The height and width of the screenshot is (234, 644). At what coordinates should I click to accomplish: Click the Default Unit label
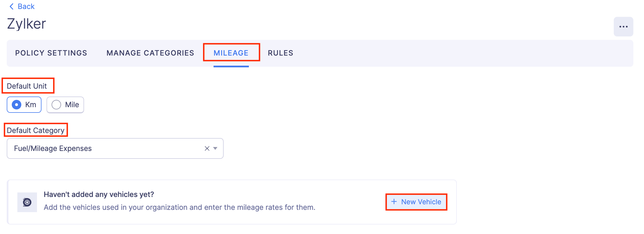click(x=27, y=86)
